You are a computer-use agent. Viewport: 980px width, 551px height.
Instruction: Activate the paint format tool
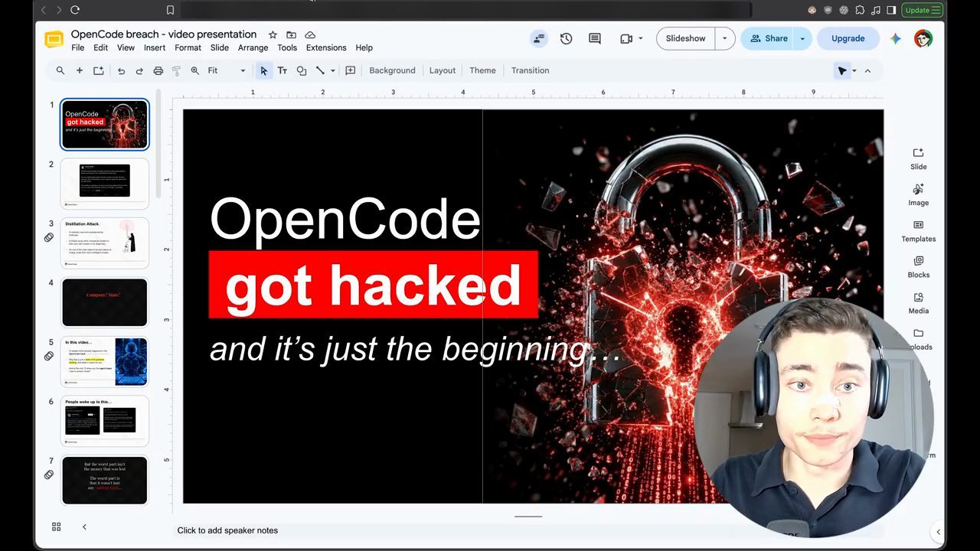click(176, 70)
